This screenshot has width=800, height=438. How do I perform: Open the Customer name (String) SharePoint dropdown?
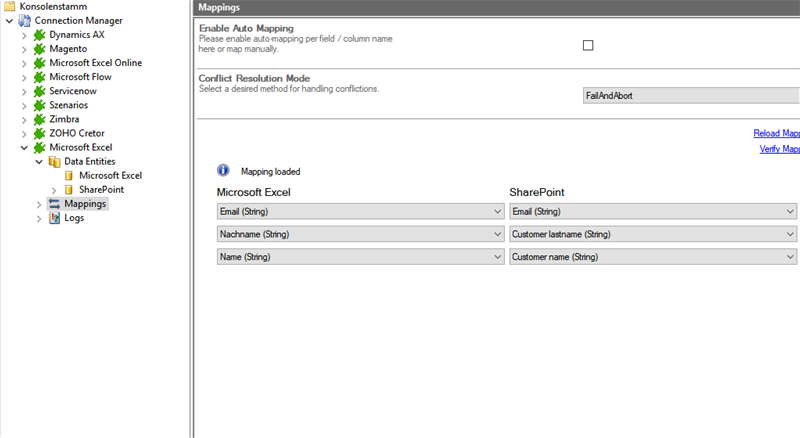652,257
